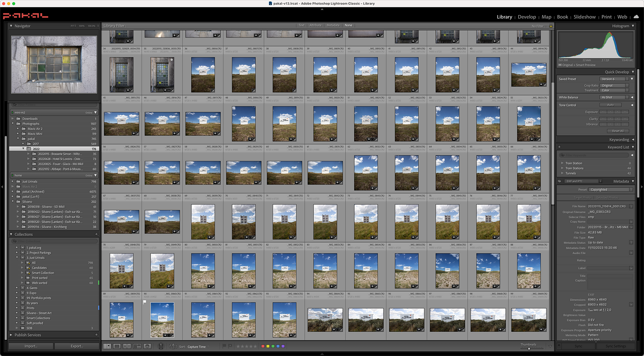
Task: Open Survey view icon
Action: point(137,346)
